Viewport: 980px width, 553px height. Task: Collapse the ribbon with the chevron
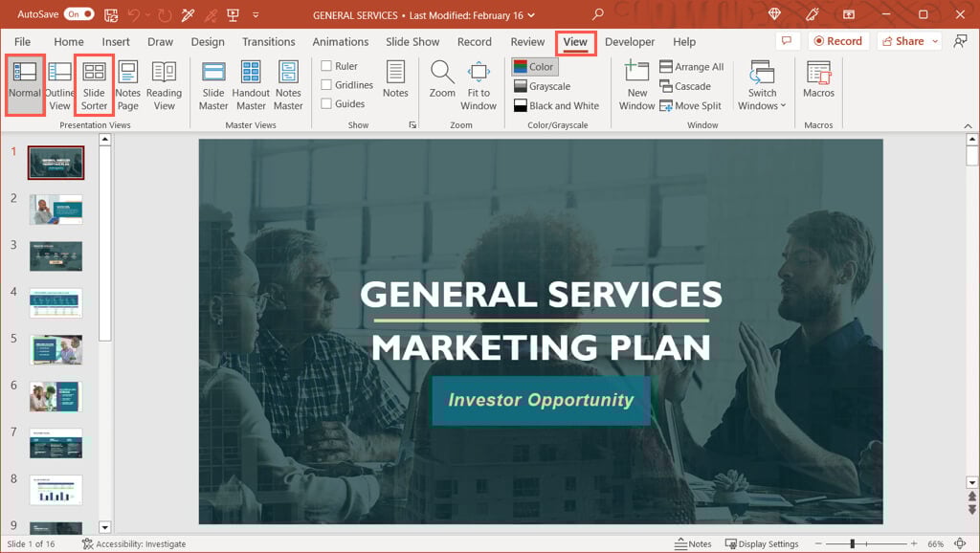point(968,125)
